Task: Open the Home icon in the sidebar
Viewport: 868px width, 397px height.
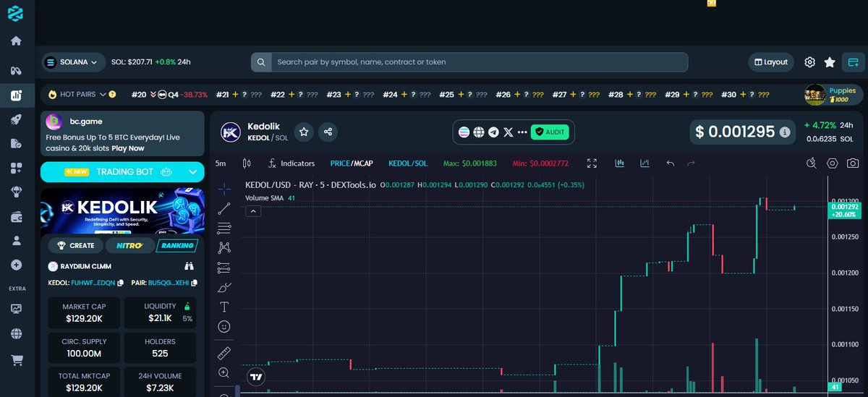Action: 16,40
